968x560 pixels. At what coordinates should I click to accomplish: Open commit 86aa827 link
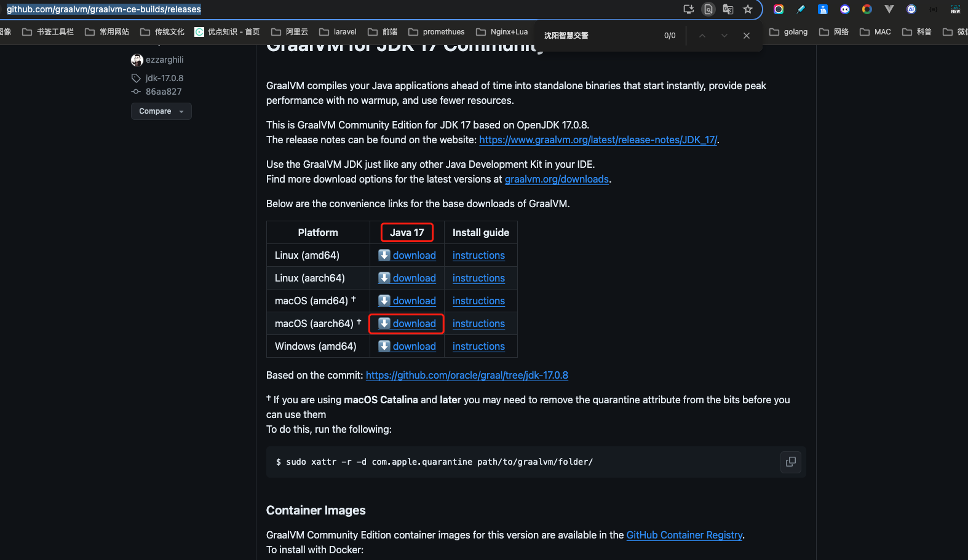164,92
